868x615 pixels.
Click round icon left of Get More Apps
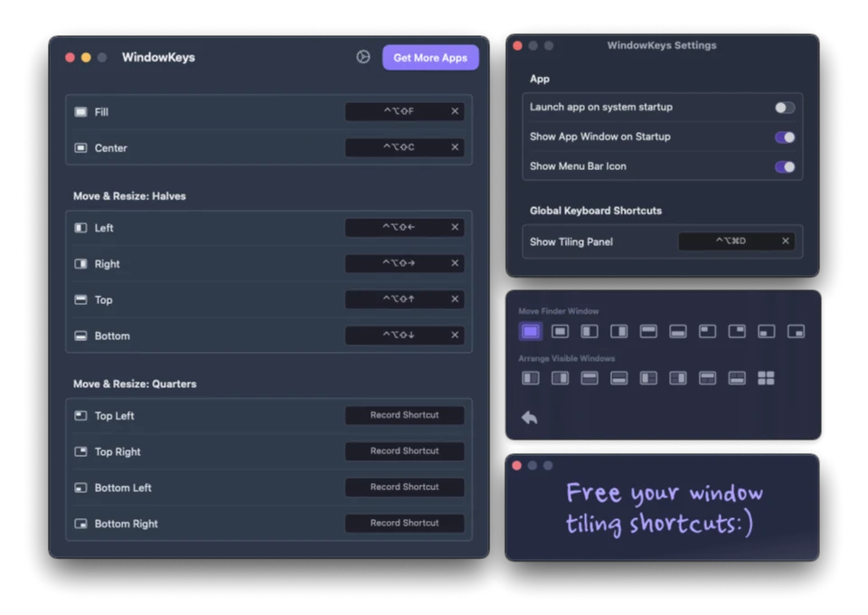pos(363,57)
